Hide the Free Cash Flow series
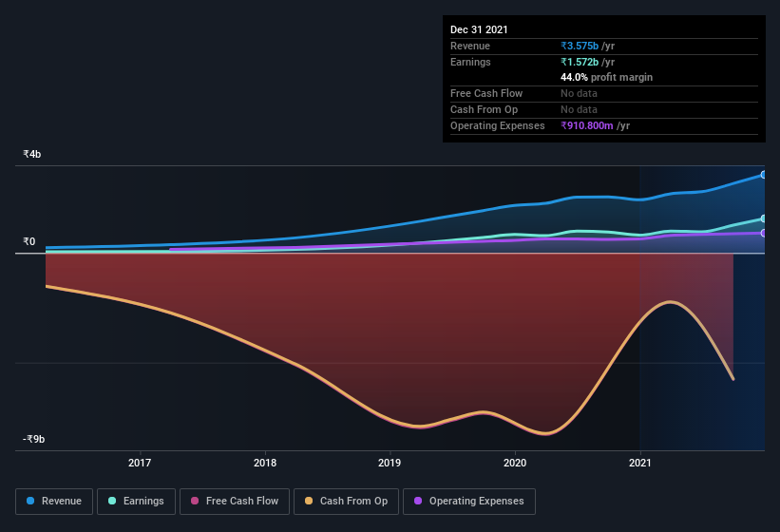This screenshot has height=532, width=780. [x=235, y=502]
